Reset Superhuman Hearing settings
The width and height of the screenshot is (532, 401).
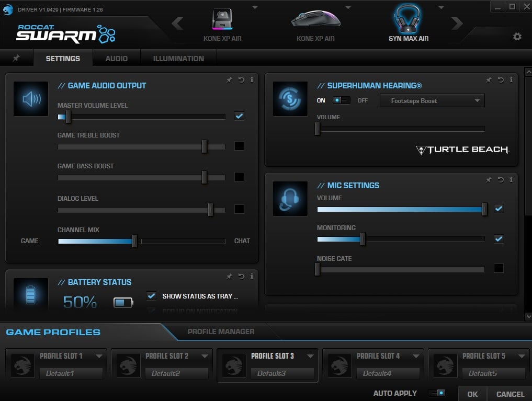[x=501, y=80]
